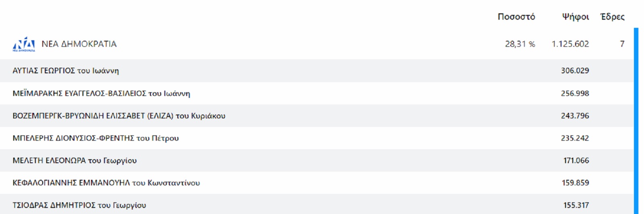The height and width of the screenshot is (214, 644).
Task: Click the 155.317 vote count
Action: click(576, 205)
